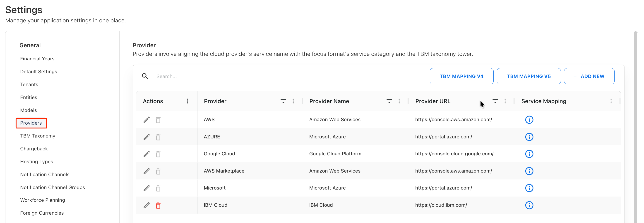Image resolution: width=644 pixels, height=223 pixels.
Task: Click the TBM MAPPING V5 button
Action: click(529, 76)
